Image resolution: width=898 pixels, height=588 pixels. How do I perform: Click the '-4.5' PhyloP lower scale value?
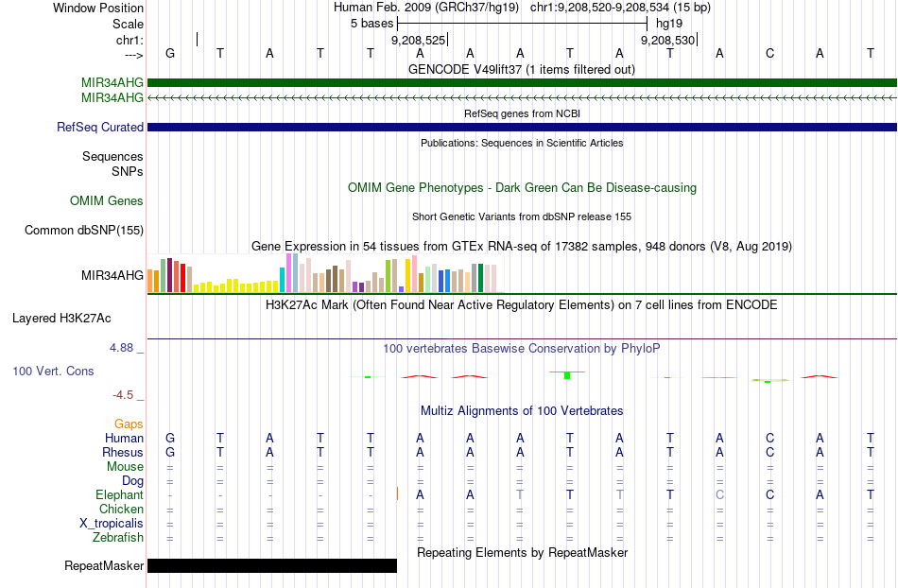tap(123, 395)
